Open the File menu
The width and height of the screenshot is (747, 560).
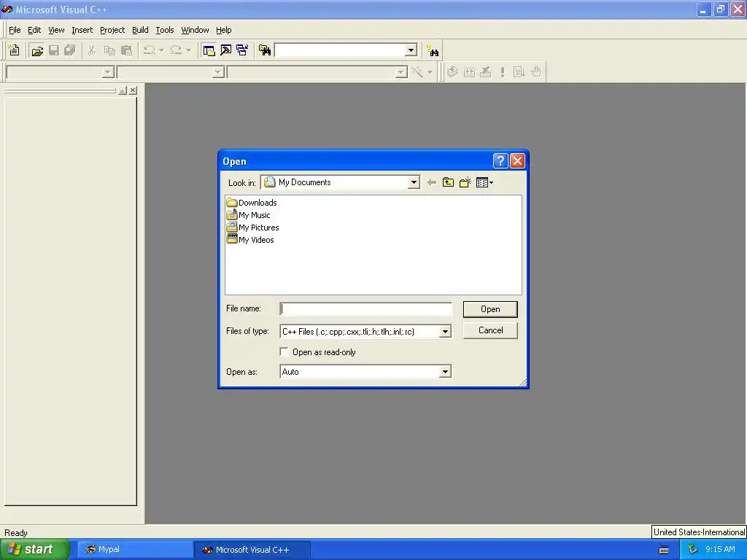(x=15, y=30)
